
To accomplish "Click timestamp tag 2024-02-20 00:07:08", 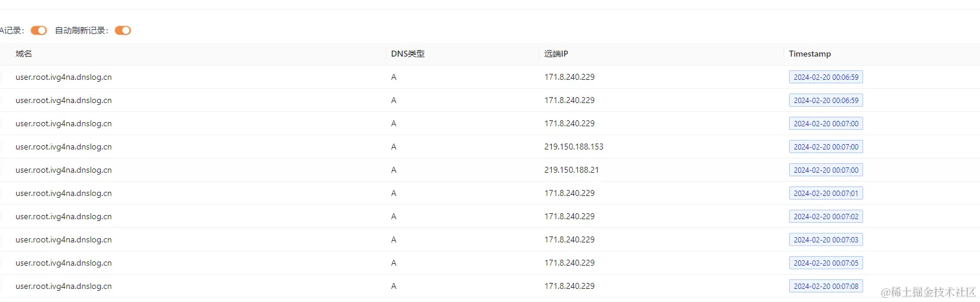I will [826, 286].
